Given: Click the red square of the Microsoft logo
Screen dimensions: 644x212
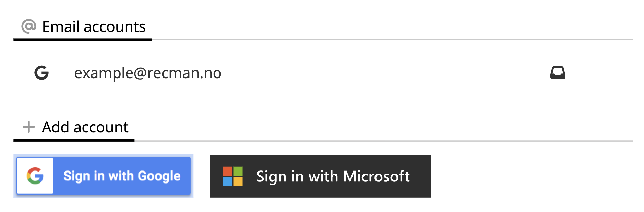Looking at the screenshot, I should [x=228, y=171].
